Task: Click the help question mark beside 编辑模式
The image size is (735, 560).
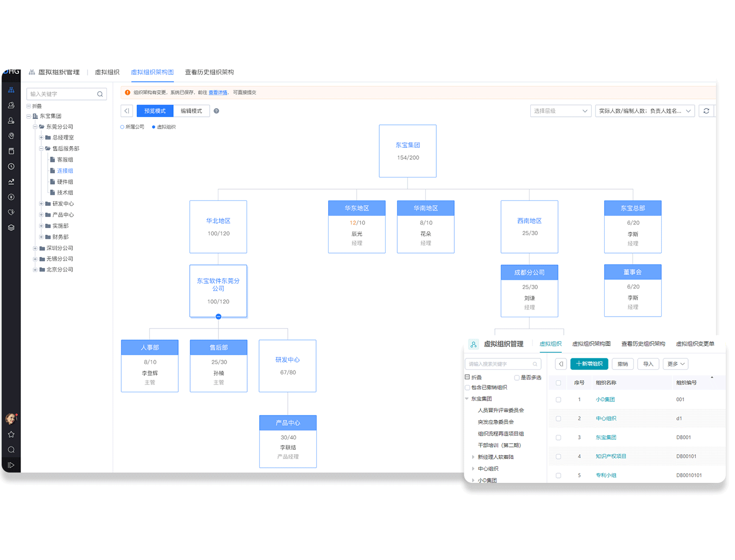Action: click(216, 111)
